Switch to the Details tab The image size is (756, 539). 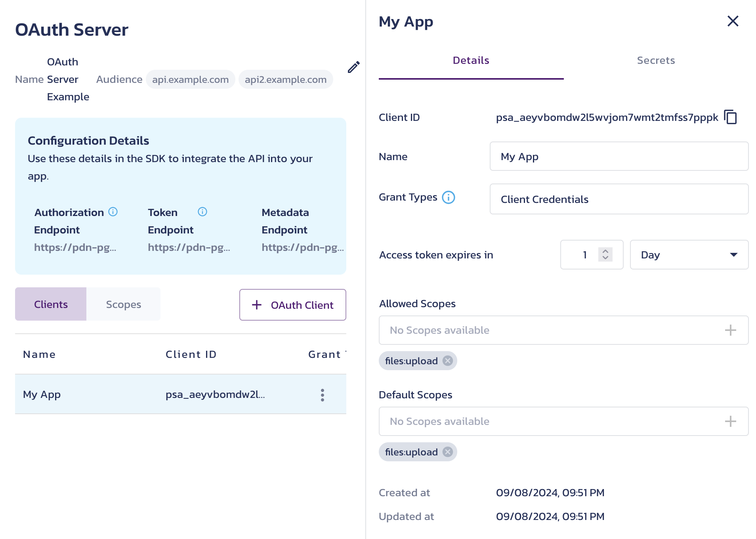click(471, 60)
